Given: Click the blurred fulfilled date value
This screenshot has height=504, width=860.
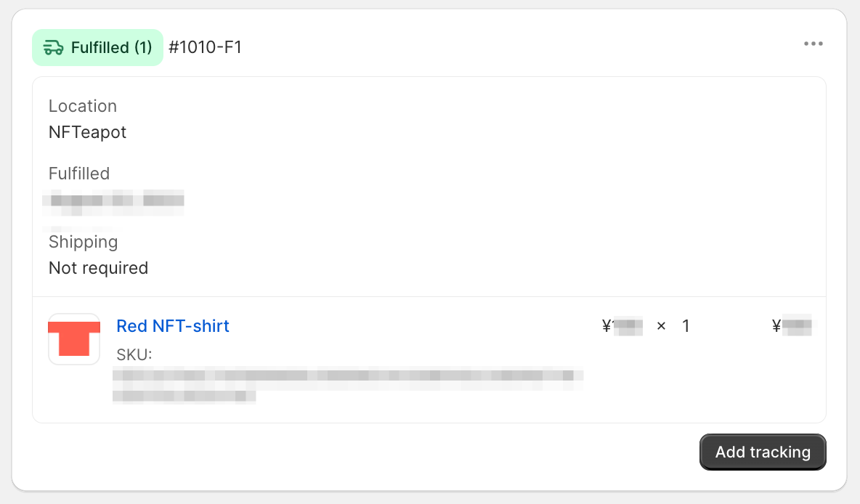Looking at the screenshot, I should click(x=113, y=200).
